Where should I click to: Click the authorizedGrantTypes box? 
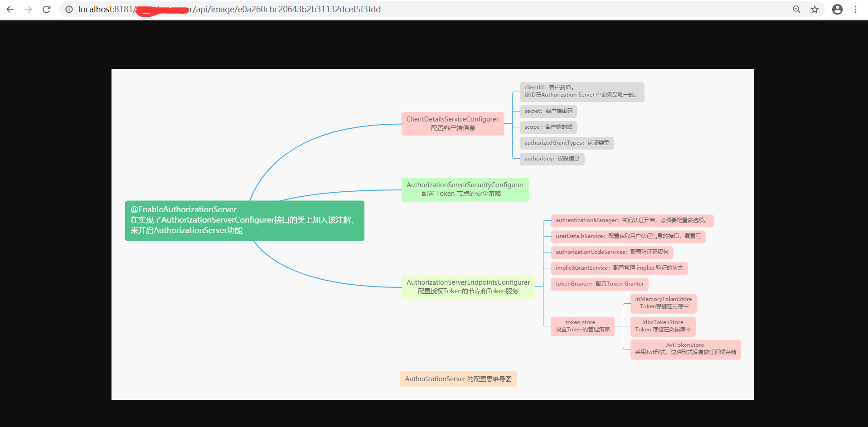pyautogui.click(x=567, y=143)
